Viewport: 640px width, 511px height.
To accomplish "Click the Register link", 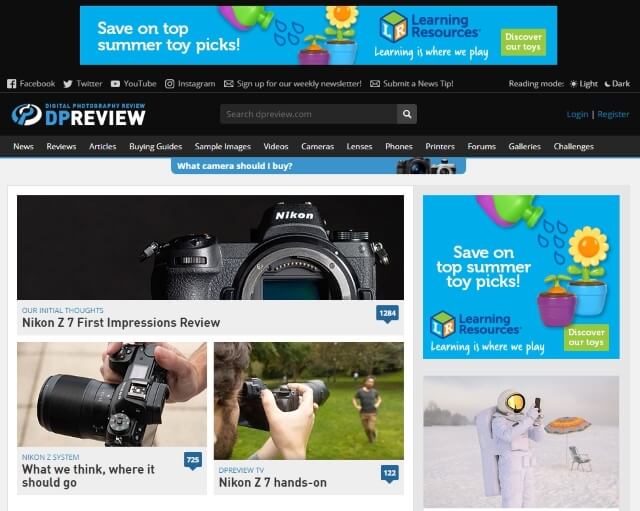I will tap(613, 114).
